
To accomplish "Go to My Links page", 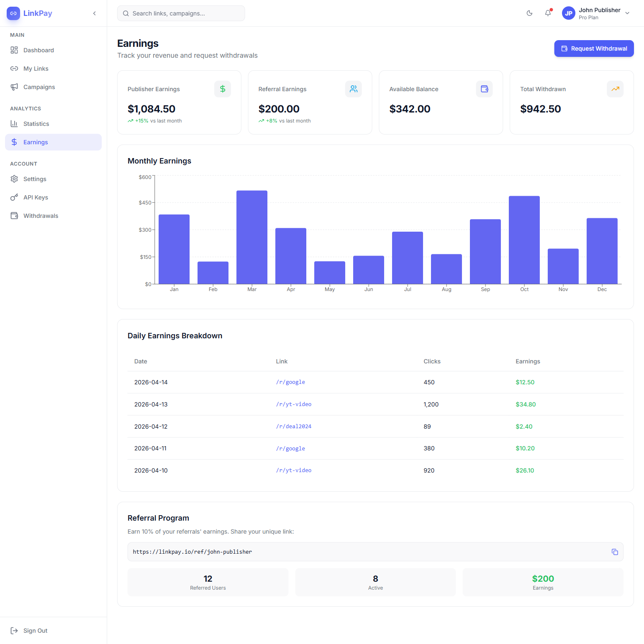I will coord(53,69).
